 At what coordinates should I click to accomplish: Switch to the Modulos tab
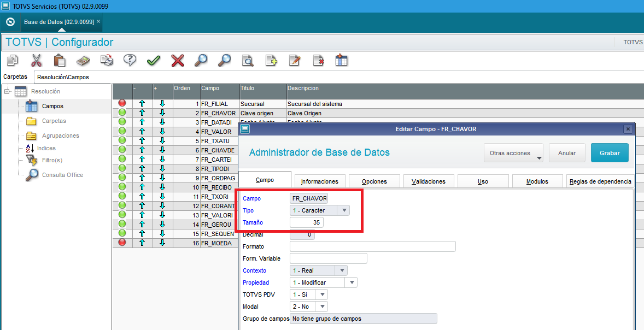(537, 181)
